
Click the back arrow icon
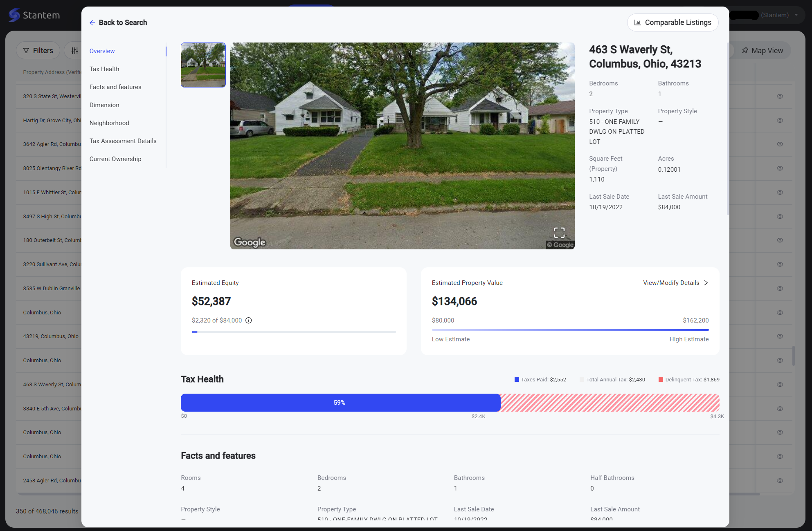pos(92,23)
